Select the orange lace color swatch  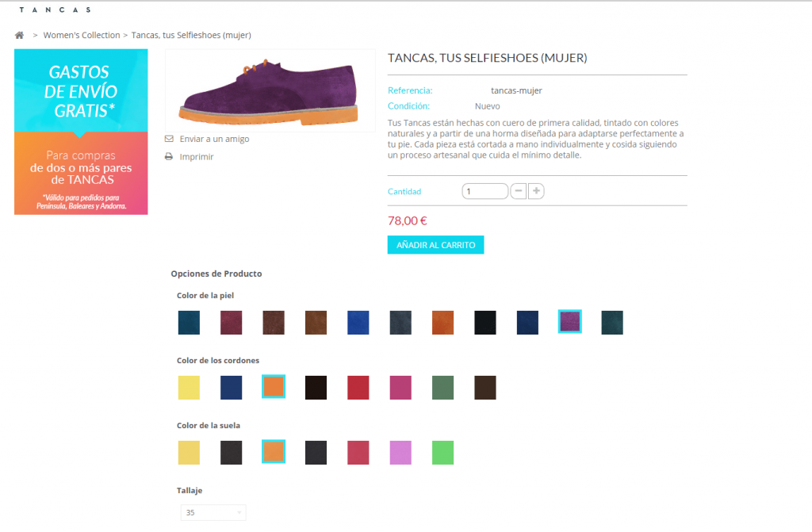(x=273, y=387)
